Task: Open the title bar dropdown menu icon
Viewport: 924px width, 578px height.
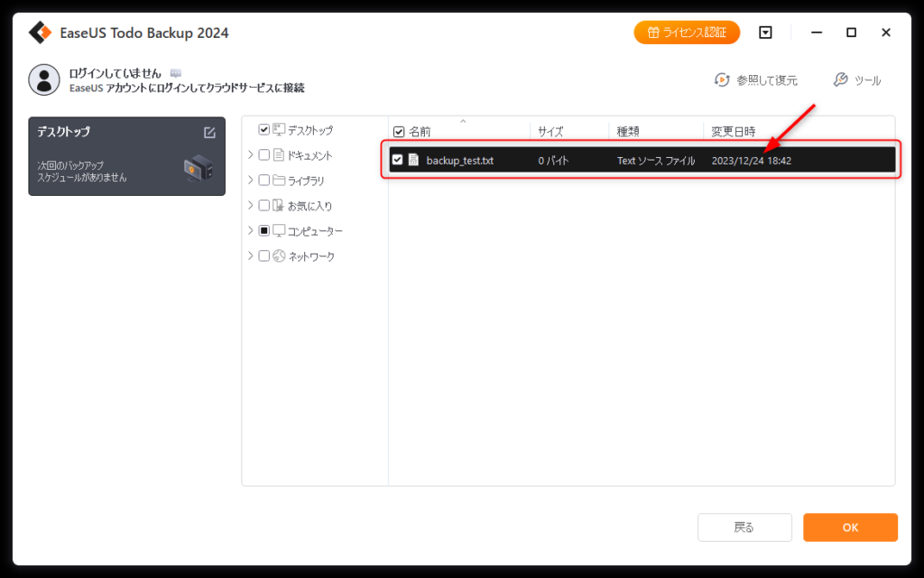Action: point(765,33)
